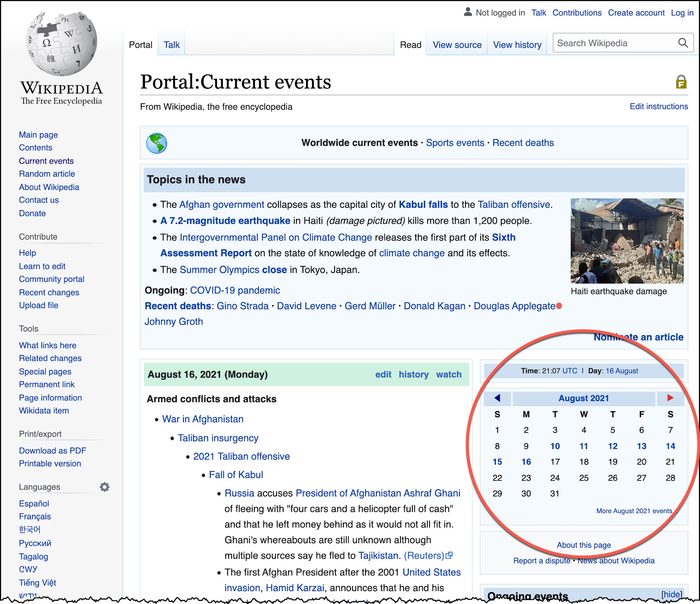This screenshot has width=700, height=604.
Task: Open the August 2021 month heading link
Action: (583, 398)
